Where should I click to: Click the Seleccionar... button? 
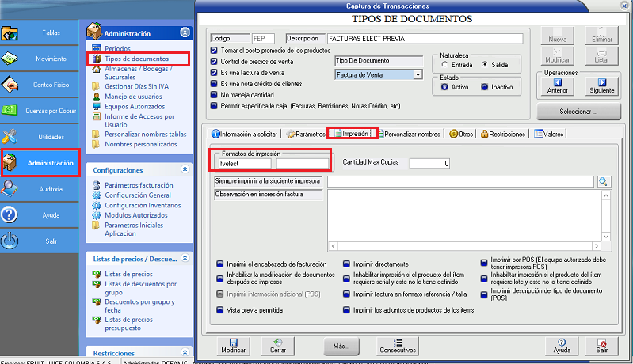tap(578, 112)
